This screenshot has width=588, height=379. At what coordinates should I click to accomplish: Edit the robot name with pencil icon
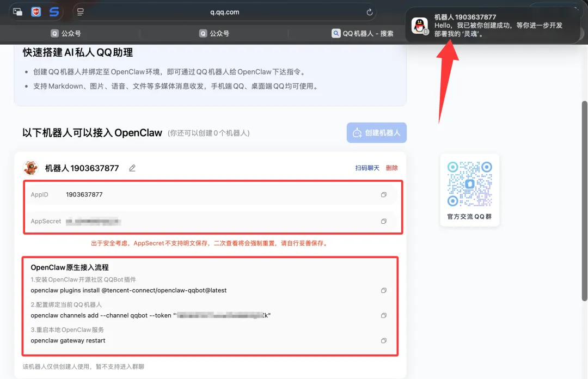point(132,168)
